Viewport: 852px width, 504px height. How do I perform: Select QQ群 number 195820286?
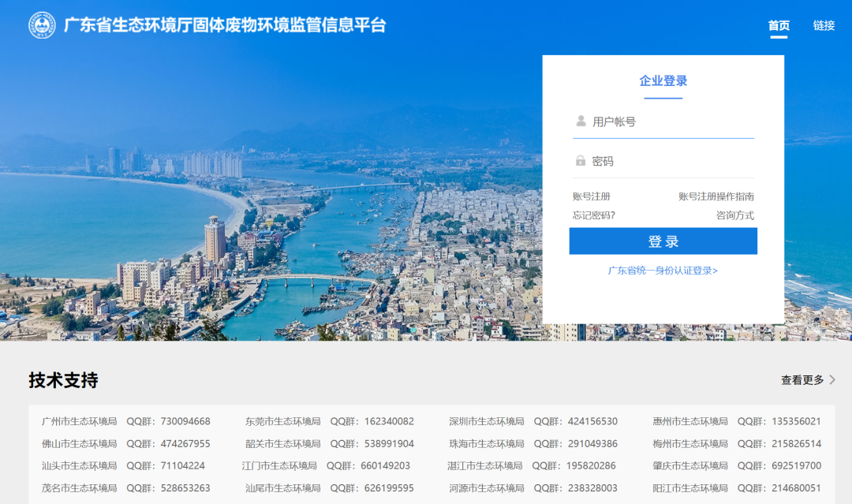591,466
